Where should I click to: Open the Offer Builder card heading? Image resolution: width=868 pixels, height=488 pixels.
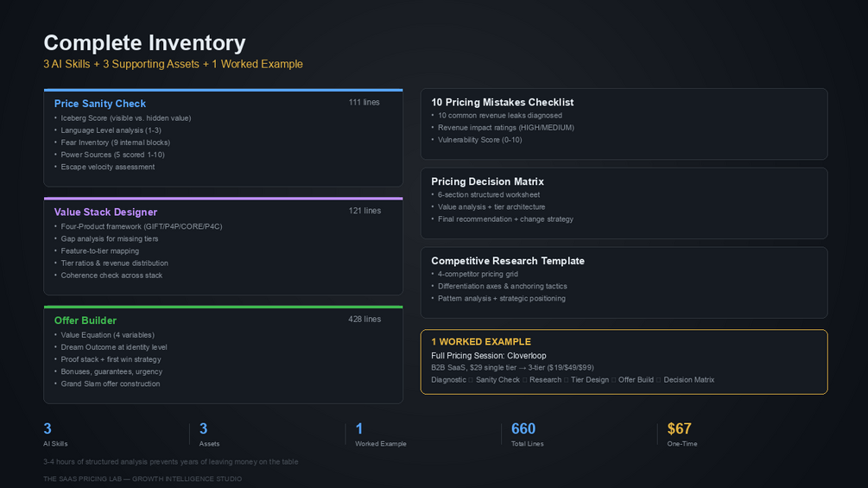pos(86,320)
